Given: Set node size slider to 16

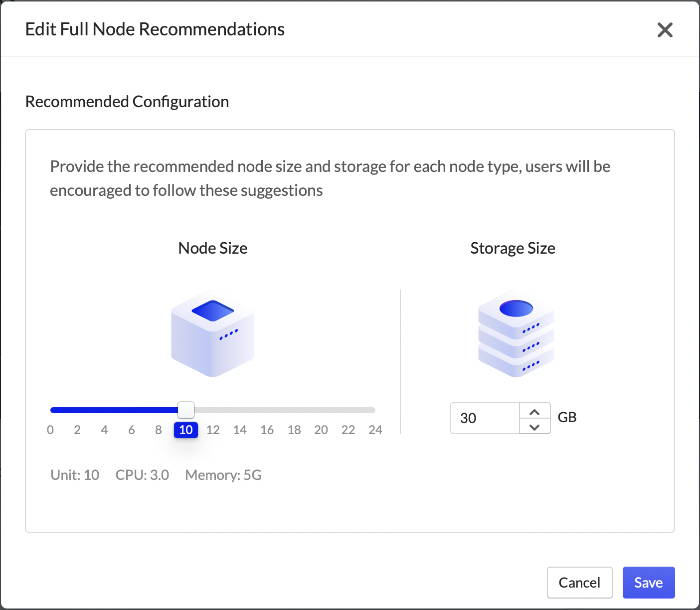Looking at the screenshot, I should (267, 430).
